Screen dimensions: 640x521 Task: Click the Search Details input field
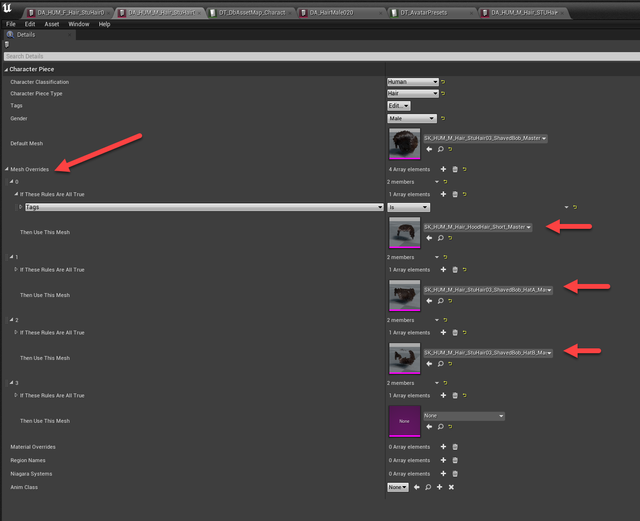pos(322,56)
